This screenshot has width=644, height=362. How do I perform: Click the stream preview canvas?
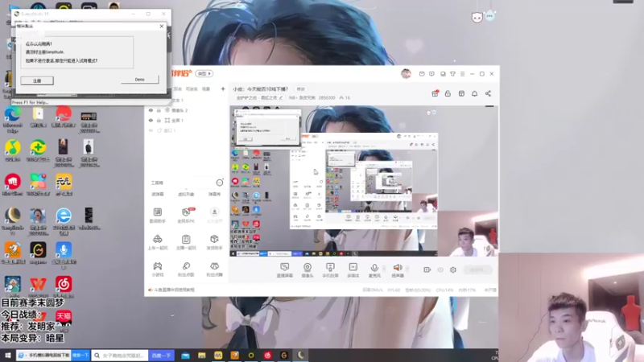click(x=364, y=181)
